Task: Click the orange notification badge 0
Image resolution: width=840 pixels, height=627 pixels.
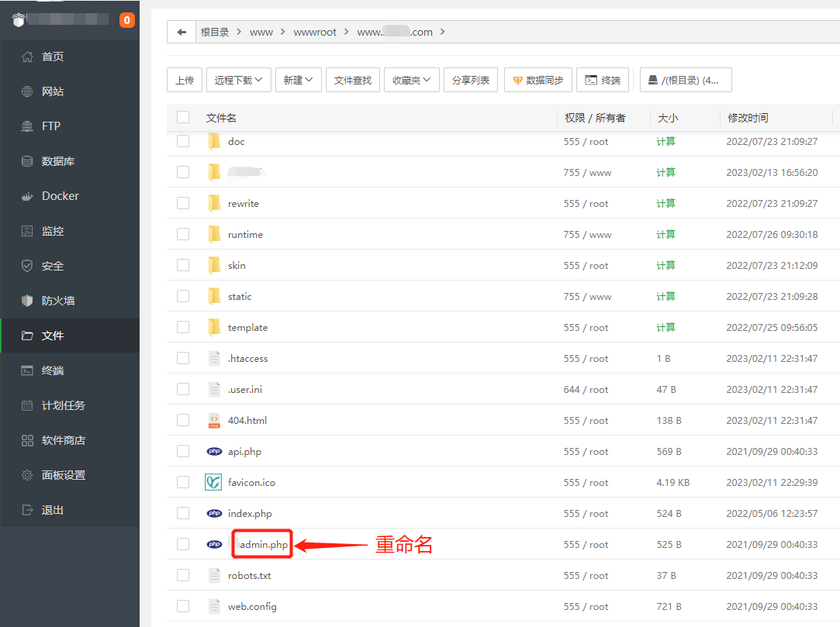Action: point(127,20)
